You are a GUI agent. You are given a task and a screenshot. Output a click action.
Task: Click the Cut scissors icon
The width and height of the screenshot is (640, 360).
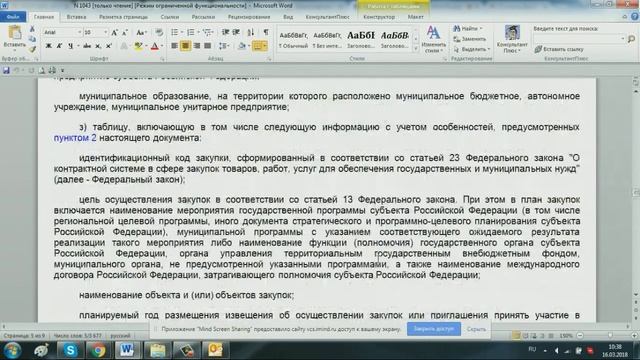[32, 29]
